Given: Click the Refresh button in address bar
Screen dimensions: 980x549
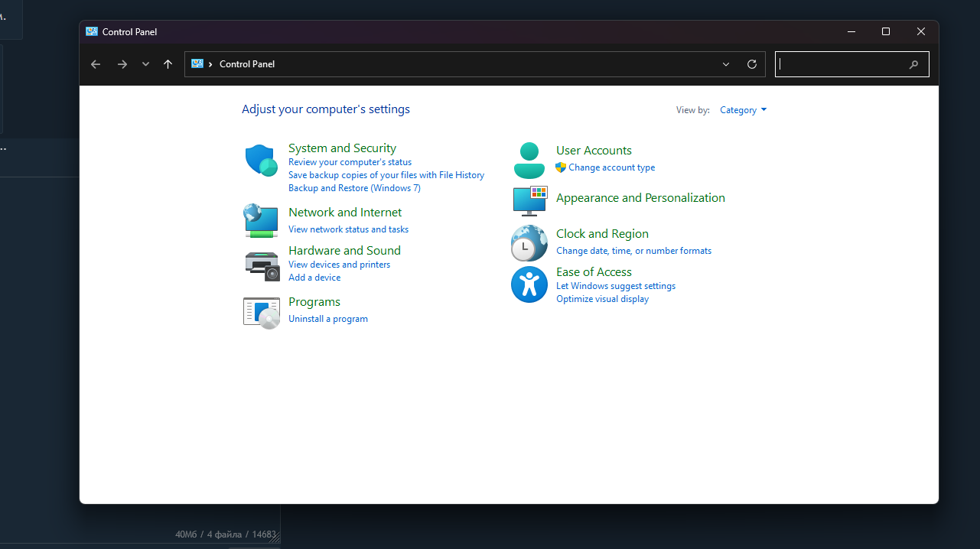Looking at the screenshot, I should tap(752, 64).
